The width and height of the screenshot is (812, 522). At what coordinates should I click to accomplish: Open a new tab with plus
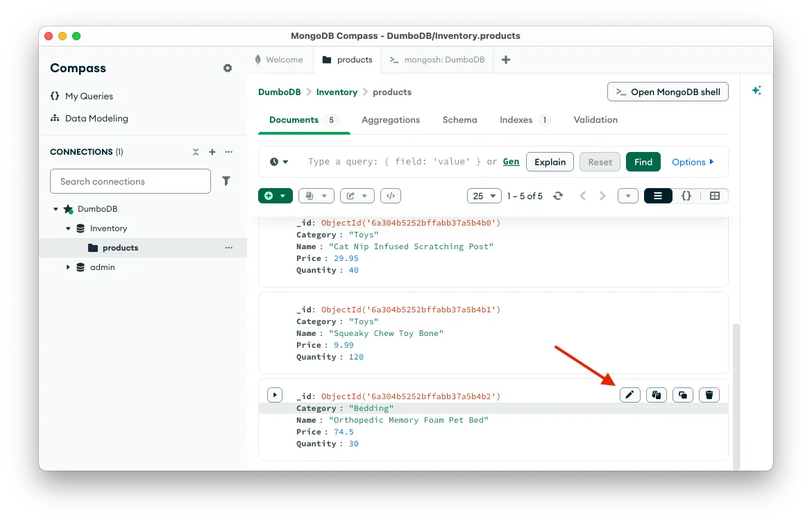(x=506, y=60)
